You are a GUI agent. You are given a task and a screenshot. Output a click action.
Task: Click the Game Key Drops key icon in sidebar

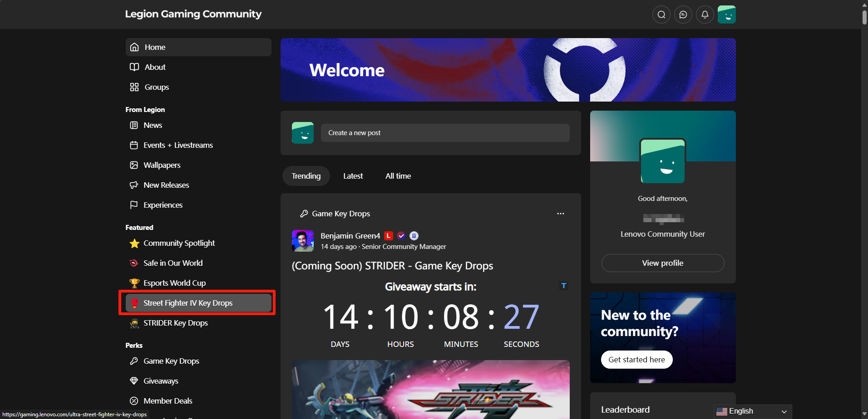pyautogui.click(x=134, y=361)
